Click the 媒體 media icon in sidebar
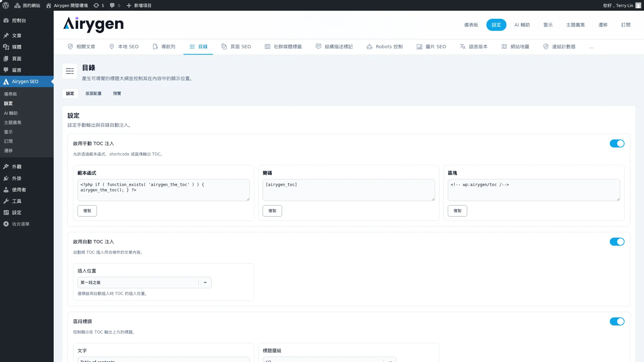This screenshot has height=362, width=644. [6, 47]
